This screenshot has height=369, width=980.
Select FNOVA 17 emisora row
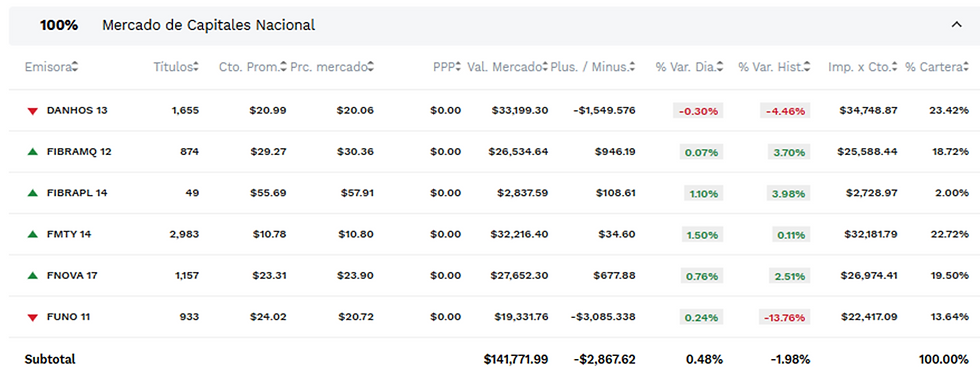pyautogui.click(x=489, y=276)
